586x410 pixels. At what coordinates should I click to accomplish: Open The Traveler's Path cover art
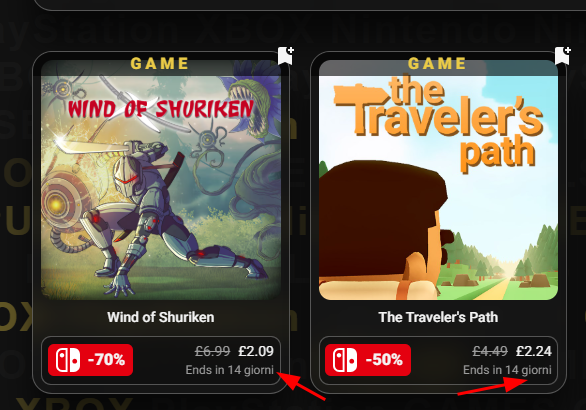click(x=438, y=180)
